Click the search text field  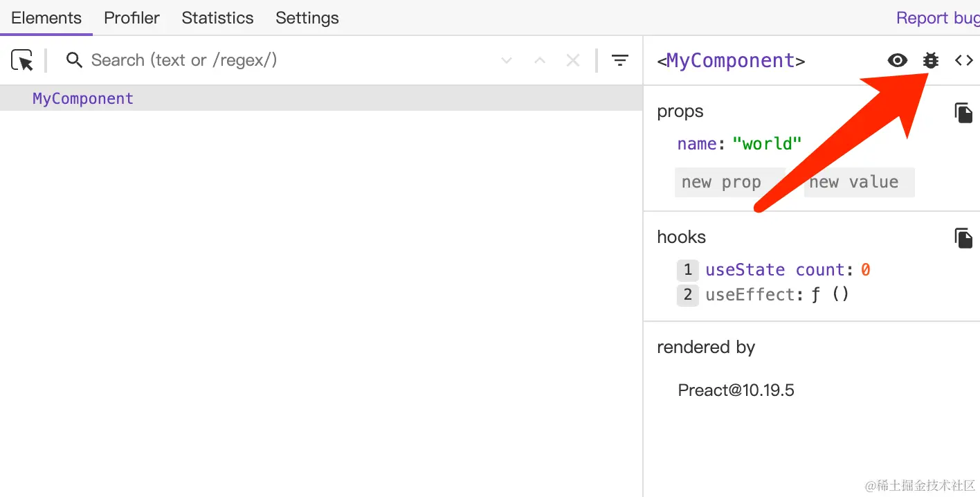[x=277, y=61]
